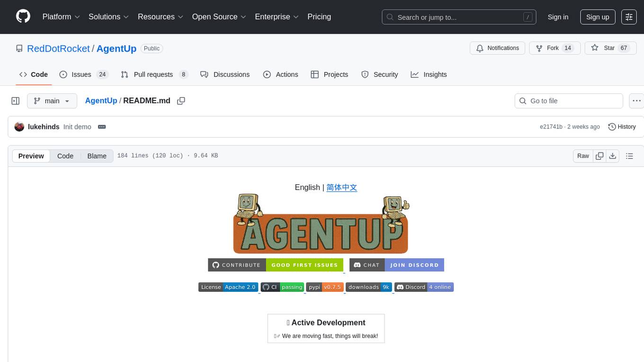Open the Actions tab

(281, 74)
